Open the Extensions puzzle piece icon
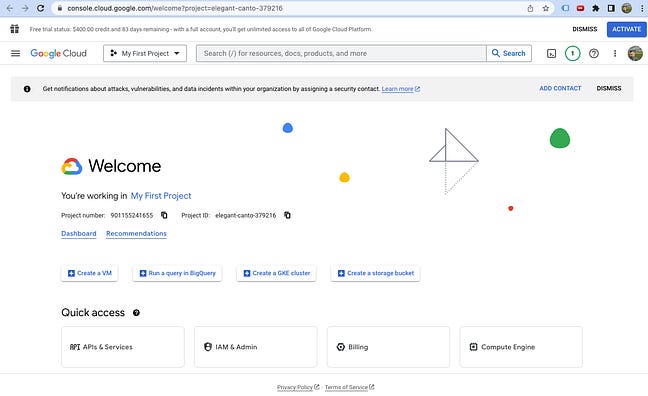 596,8
